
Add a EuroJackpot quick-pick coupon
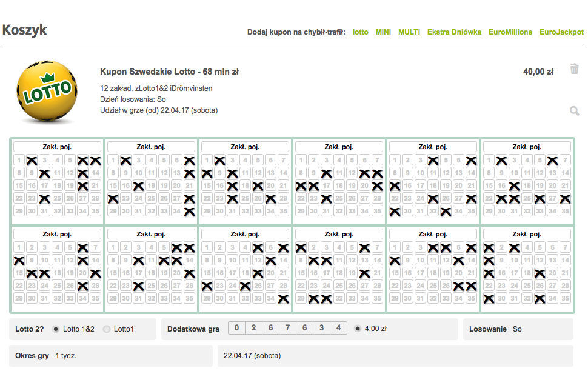tap(561, 32)
